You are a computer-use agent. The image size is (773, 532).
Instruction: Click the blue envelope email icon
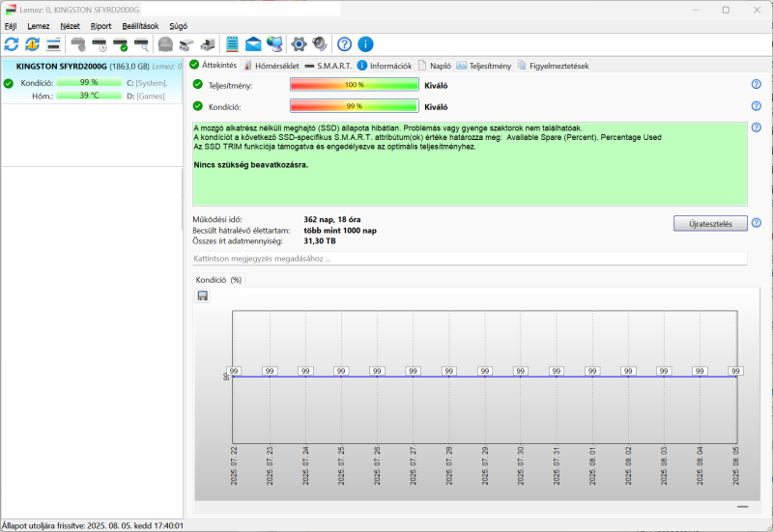click(253, 44)
